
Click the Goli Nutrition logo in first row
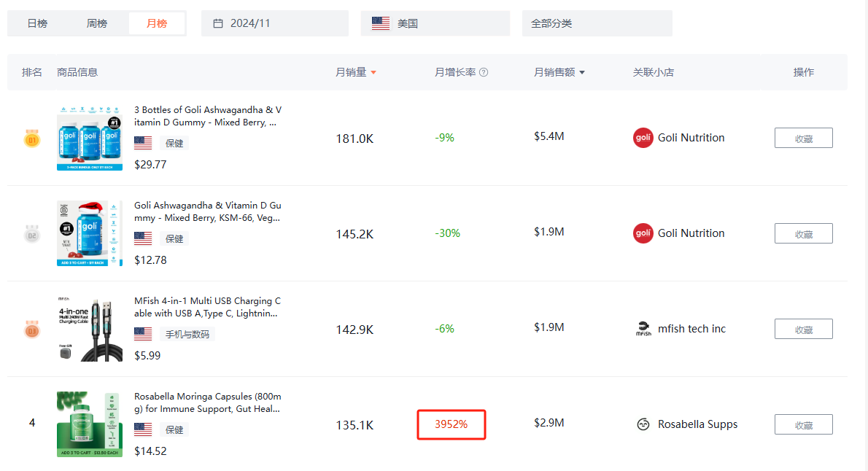point(643,138)
